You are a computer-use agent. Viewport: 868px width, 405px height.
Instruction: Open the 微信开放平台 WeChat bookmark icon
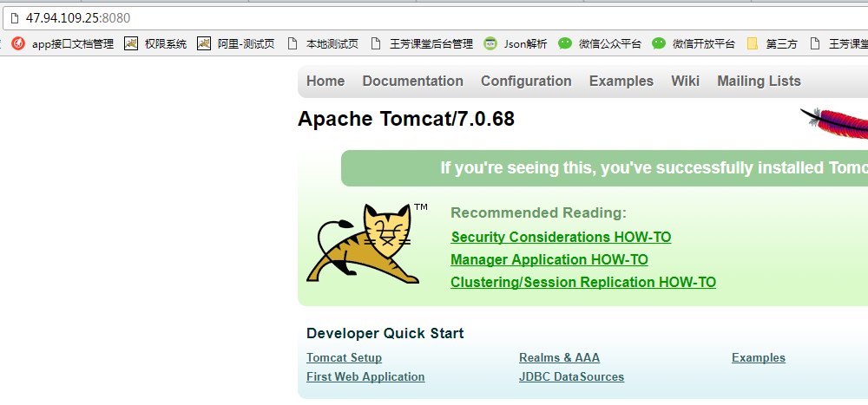(x=658, y=43)
